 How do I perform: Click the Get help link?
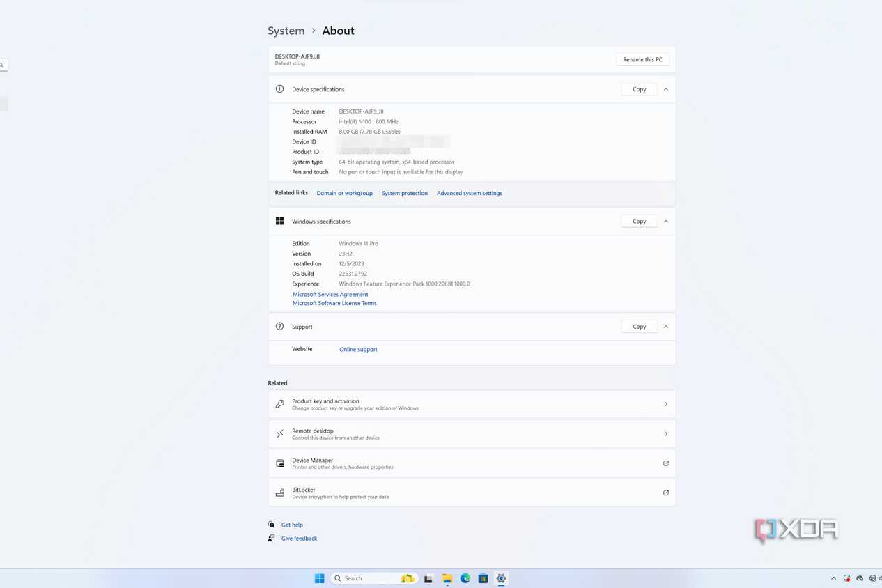click(292, 525)
